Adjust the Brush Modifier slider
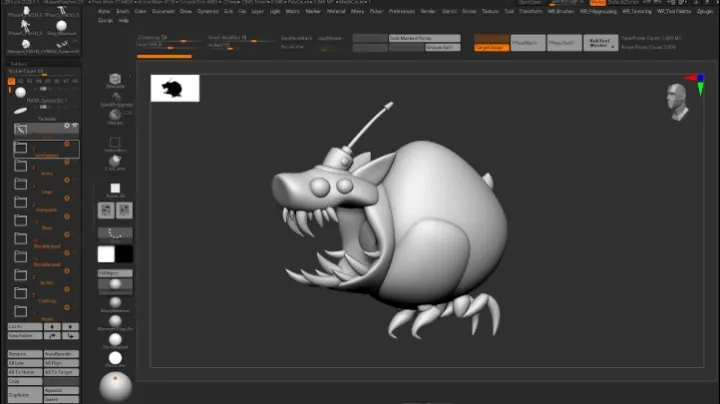The height and width of the screenshot is (404, 720). pyautogui.click(x=240, y=39)
